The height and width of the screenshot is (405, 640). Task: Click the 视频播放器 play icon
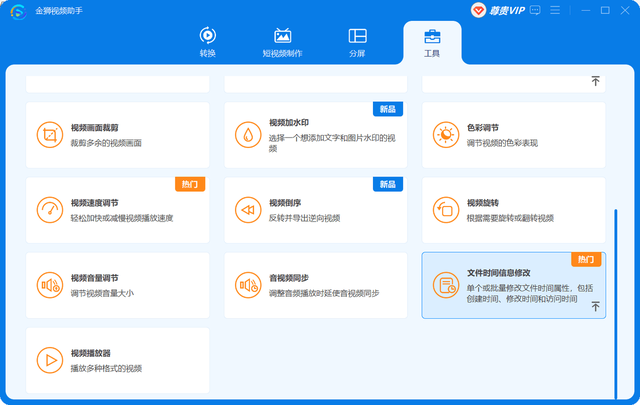pos(50,360)
